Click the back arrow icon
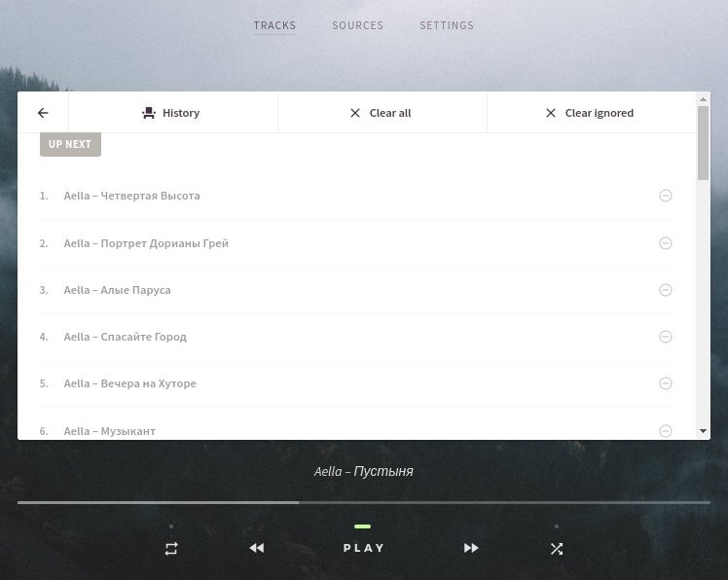Viewport: 728px width, 580px height. pyautogui.click(x=43, y=113)
